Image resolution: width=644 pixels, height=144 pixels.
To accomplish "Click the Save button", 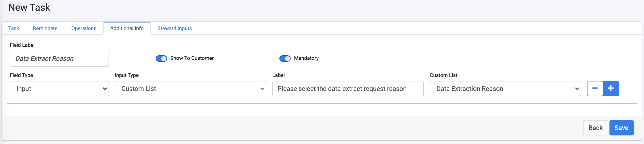I will pyautogui.click(x=621, y=128).
